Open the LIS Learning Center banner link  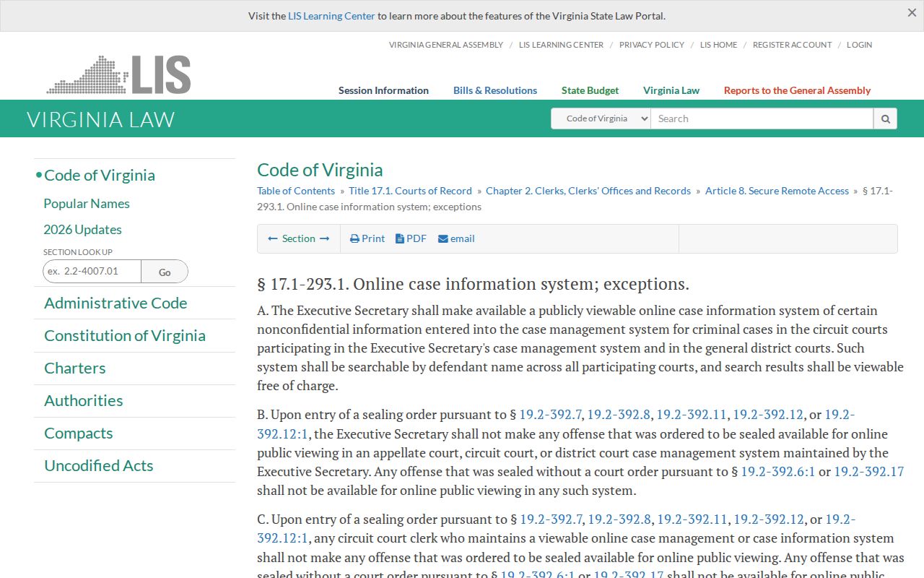coord(331,16)
